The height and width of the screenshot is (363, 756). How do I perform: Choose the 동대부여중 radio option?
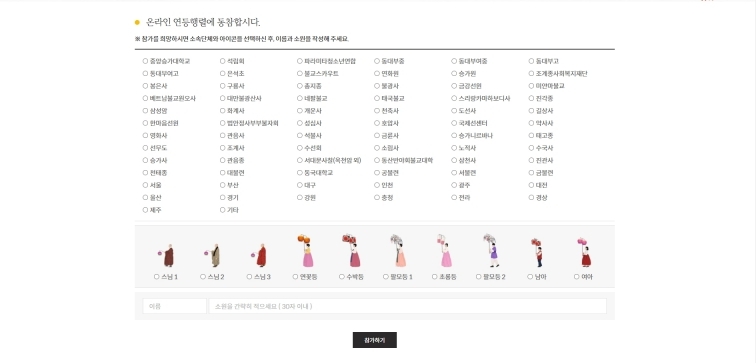(454, 61)
